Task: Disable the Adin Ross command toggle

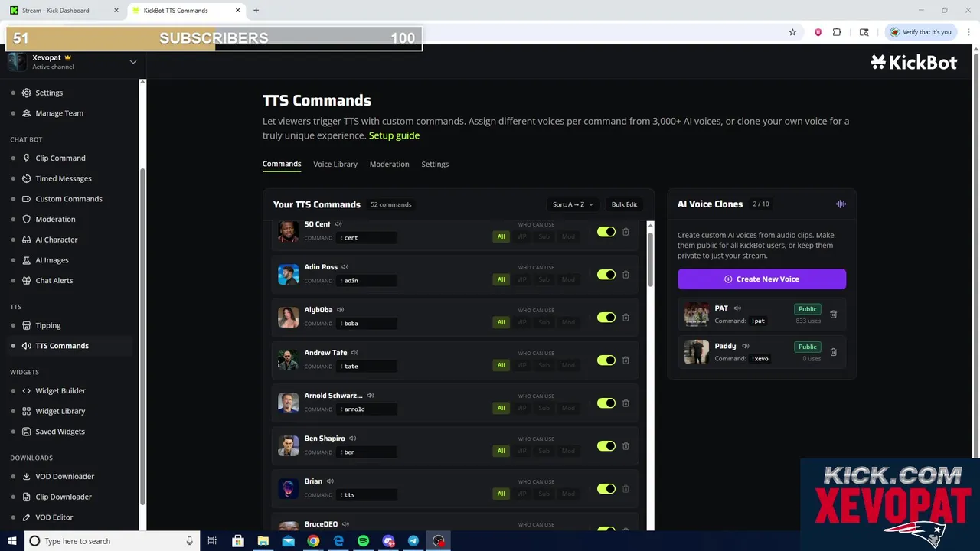Action: tap(606, 275)
